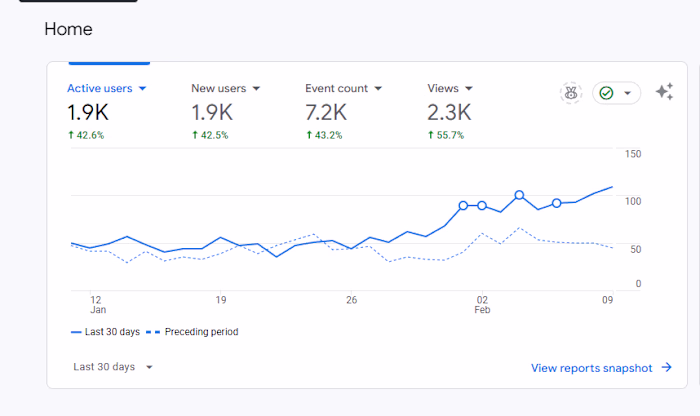This screenshot has height=416, width=700.
Task: Click the dashed-circle experiment icon
Action: 571,93
